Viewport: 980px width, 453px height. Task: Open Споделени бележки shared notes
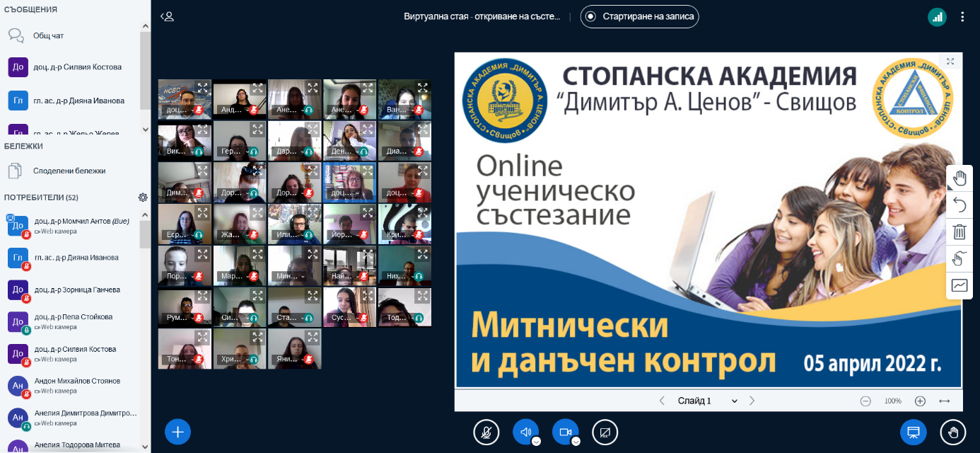coord(69,171)
